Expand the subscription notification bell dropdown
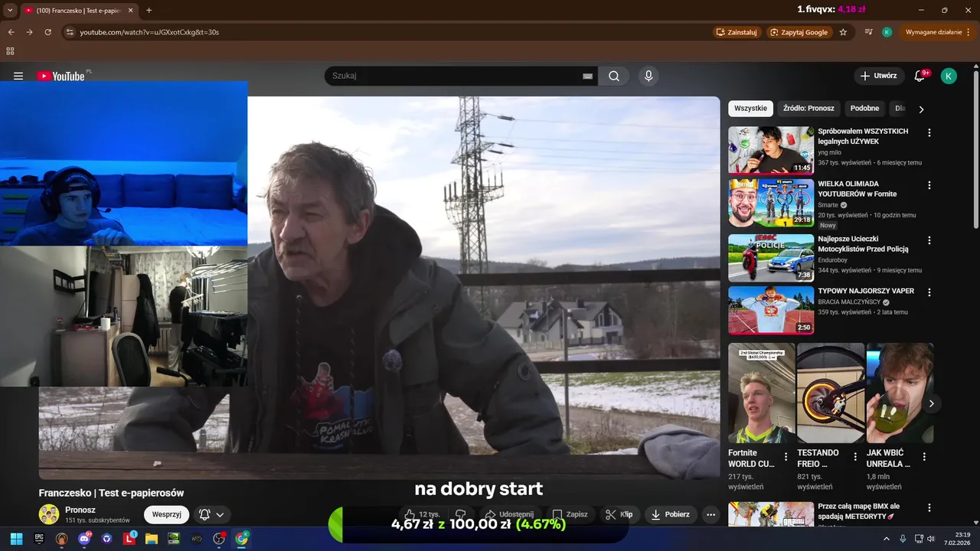Viewport: 980px width, 551px height. tap(212, 514)
